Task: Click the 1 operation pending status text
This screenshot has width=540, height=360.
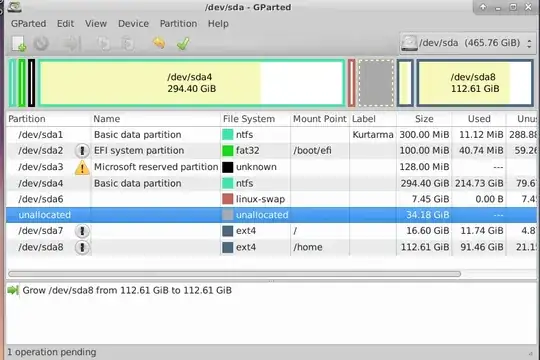Action: click(52, 352)
